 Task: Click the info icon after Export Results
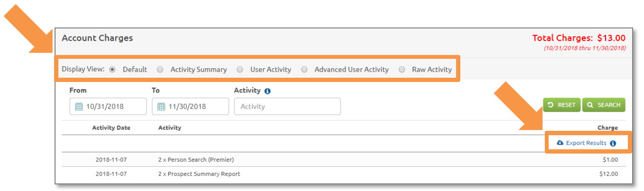pyautogui.click(x=613, y=143)
